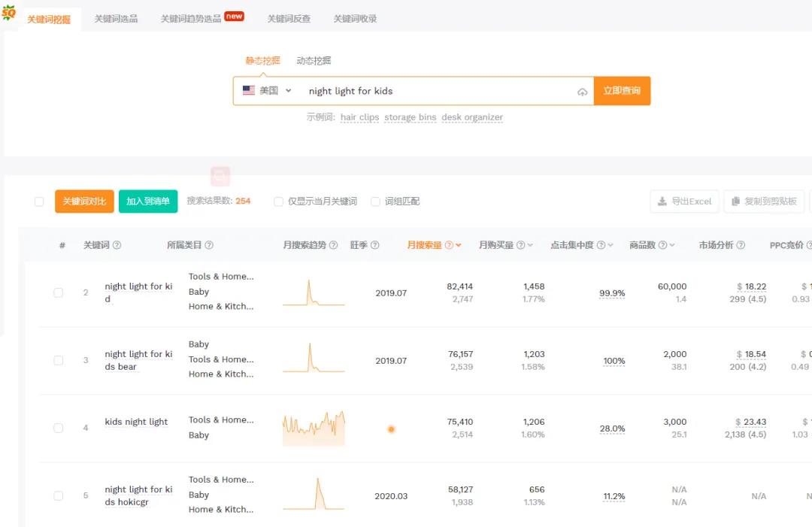Viewport: 812px width, 527px height.
Task: Enable the 仅显示当月关键词 checkbox
Action: click(x=278, y=201)
